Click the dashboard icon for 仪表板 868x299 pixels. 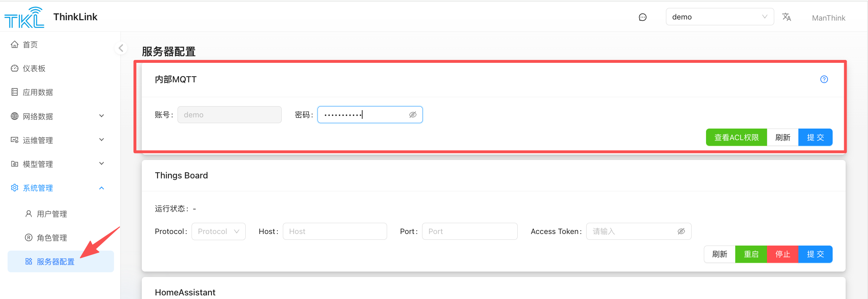tap(14, 68)
